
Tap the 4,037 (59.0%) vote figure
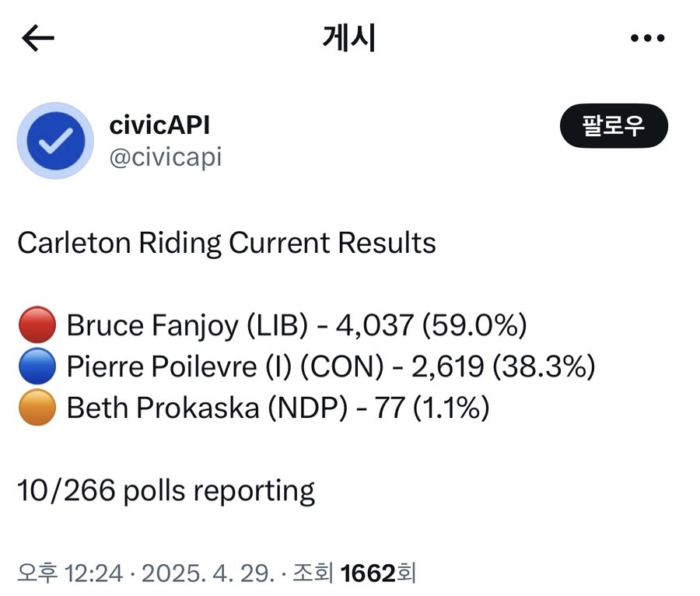pos(431,325)
